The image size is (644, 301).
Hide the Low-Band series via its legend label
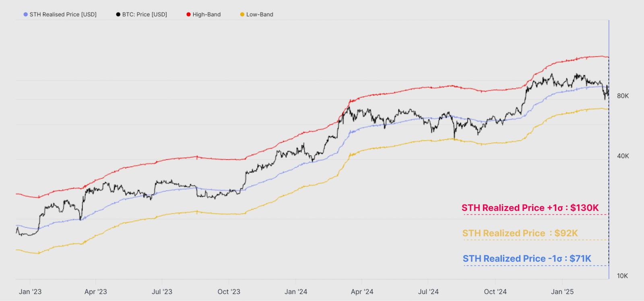point(260,14)
